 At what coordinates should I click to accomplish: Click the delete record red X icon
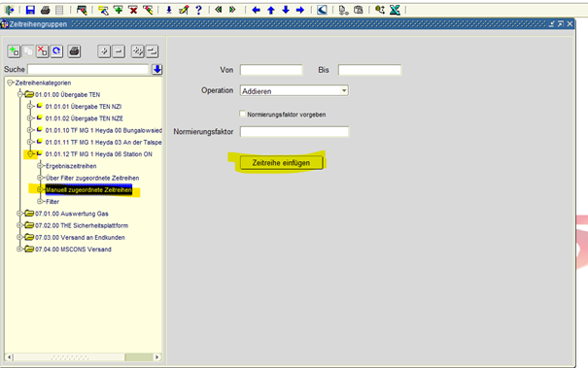click(x=133, y=10)
